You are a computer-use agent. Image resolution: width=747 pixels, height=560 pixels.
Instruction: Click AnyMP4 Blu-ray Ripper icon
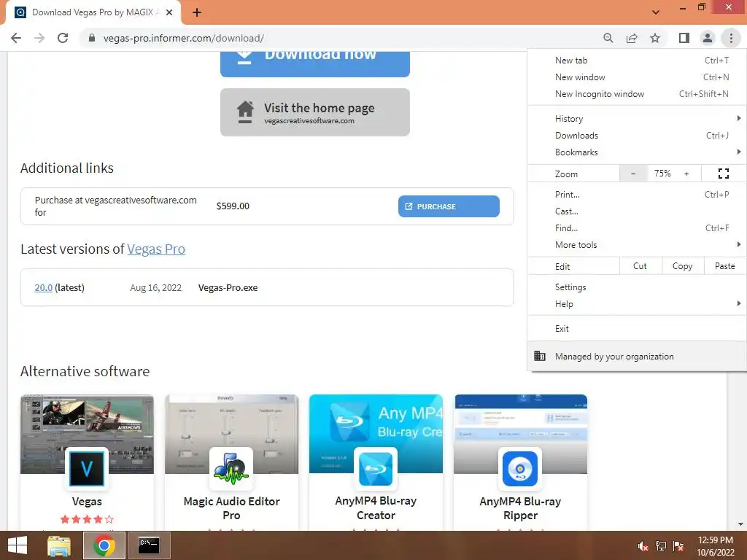point(519,469)
